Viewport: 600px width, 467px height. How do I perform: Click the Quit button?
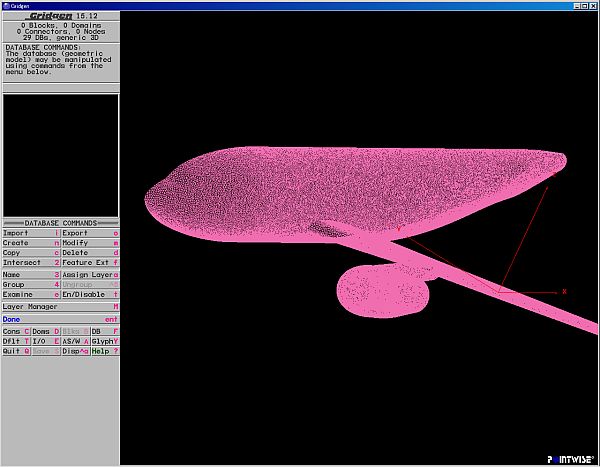pos(15,351)
